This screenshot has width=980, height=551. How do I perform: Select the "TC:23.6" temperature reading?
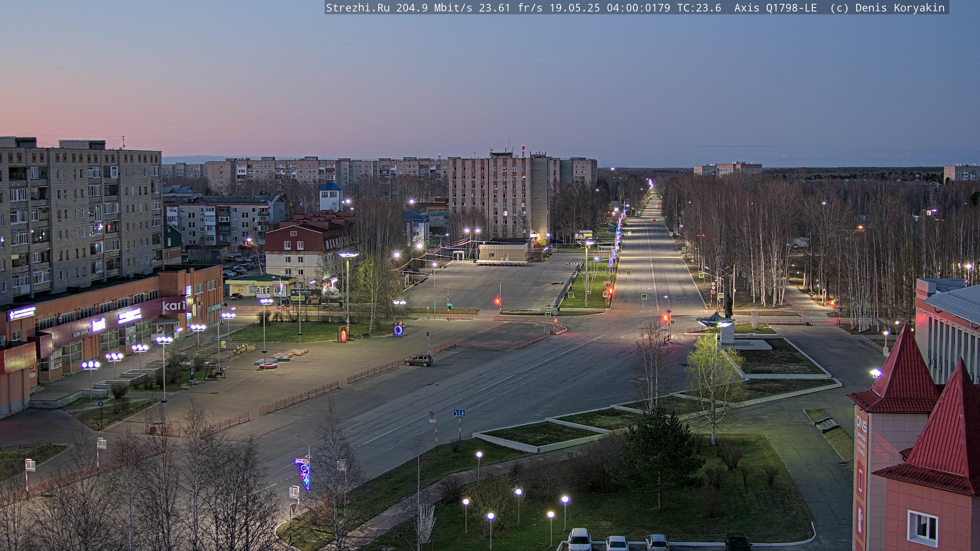699,8
